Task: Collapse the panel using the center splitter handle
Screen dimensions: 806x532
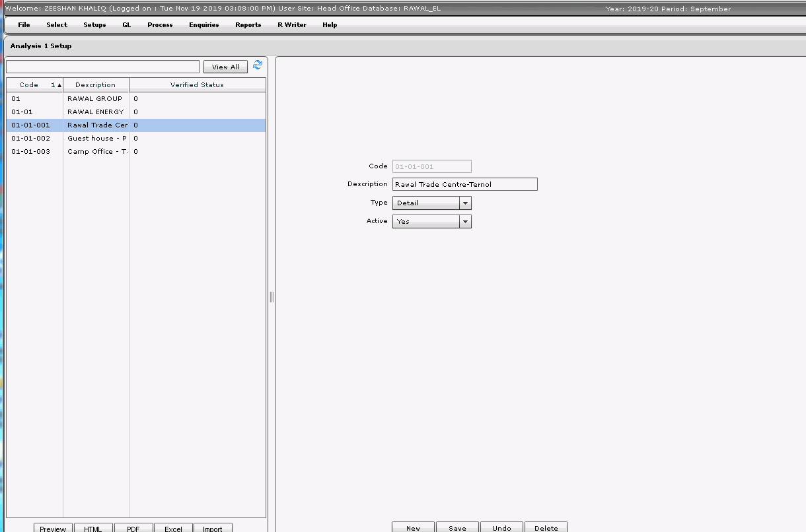Action: 271,296
